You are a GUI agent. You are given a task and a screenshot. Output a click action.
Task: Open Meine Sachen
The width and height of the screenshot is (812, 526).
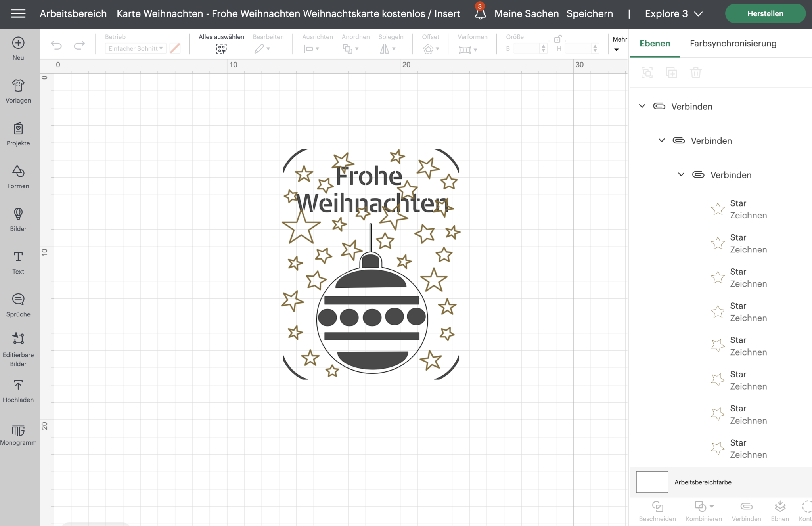(527, 13)
